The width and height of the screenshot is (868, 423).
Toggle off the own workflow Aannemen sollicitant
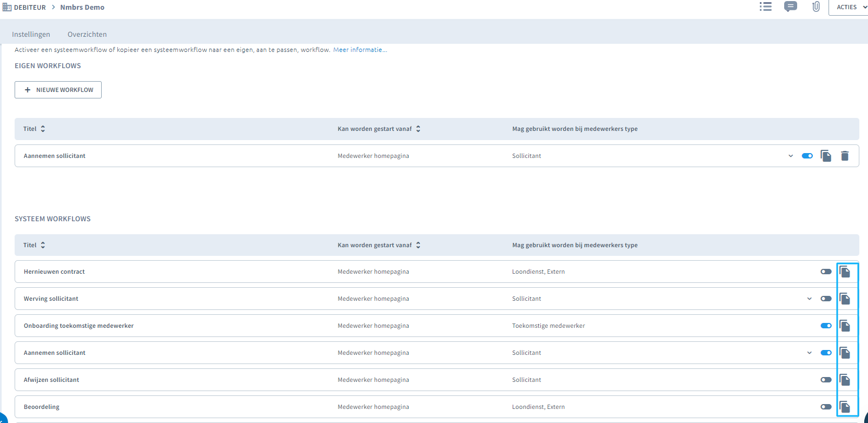(x=807, y=156)
